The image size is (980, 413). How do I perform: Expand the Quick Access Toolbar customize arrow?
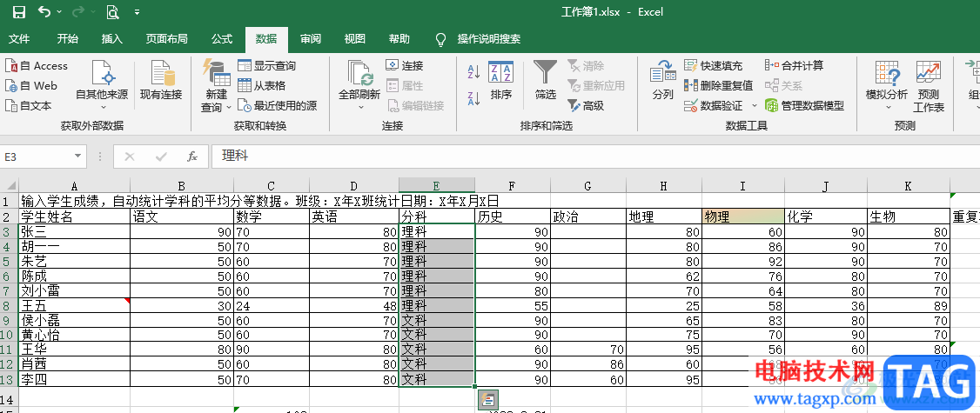(x=137, y=12)
